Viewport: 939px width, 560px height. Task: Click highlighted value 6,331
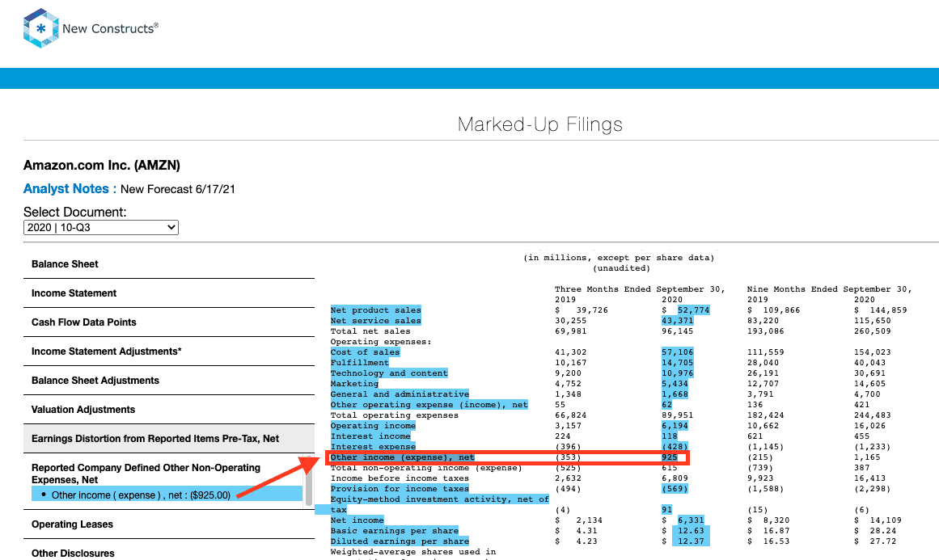[691, 520]
